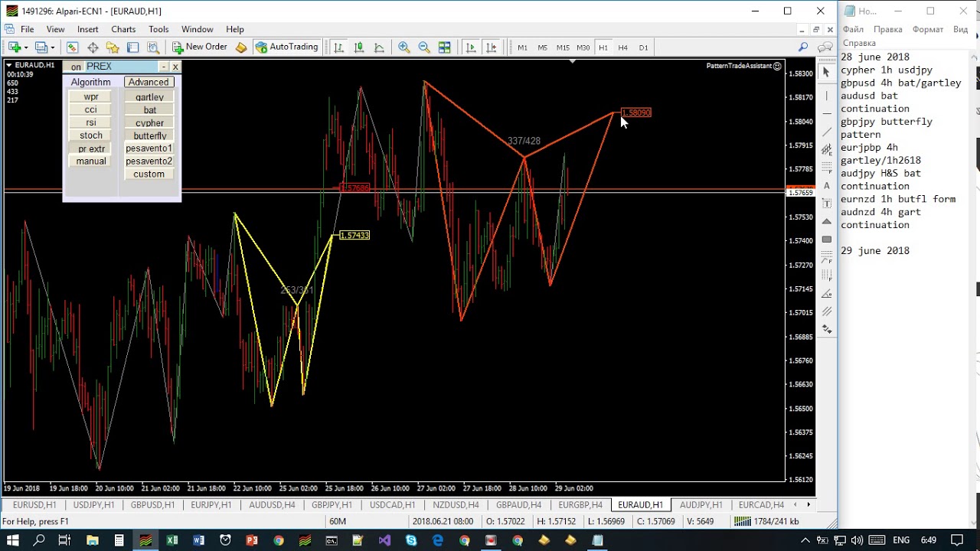Select the D1 timeframe
The width and height of the screenshot is (980, 551).
(643, 47)
